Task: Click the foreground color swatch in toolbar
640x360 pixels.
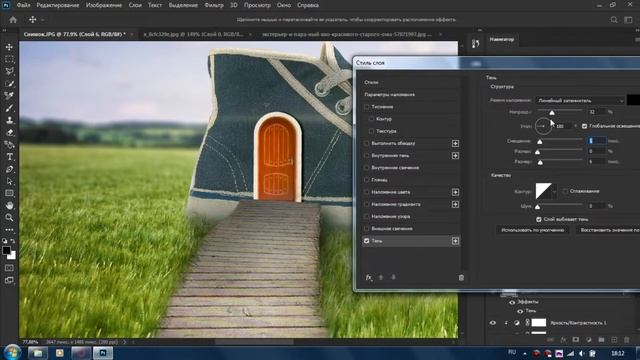Action: click(7, 251)
